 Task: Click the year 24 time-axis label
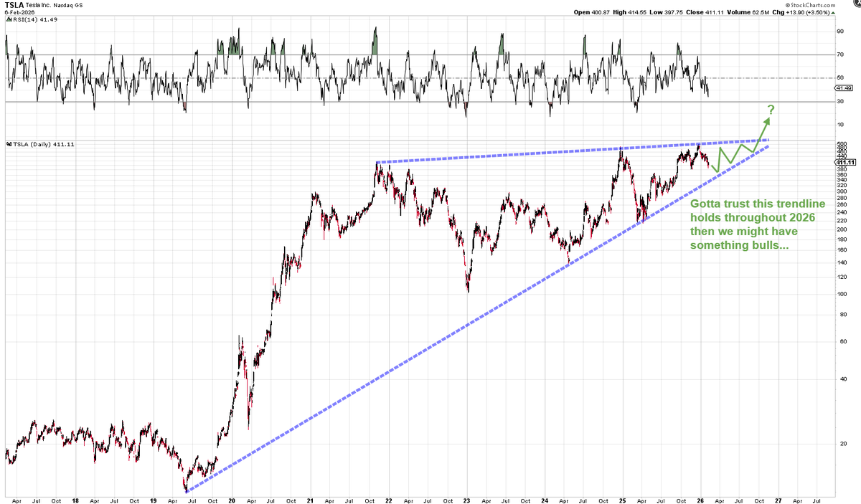(545, 500)
